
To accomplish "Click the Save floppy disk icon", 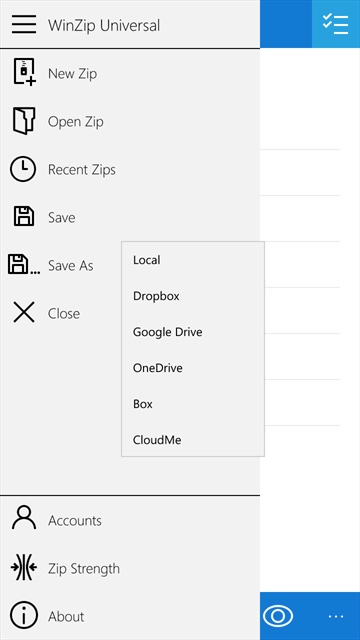I will coord(24,217).
